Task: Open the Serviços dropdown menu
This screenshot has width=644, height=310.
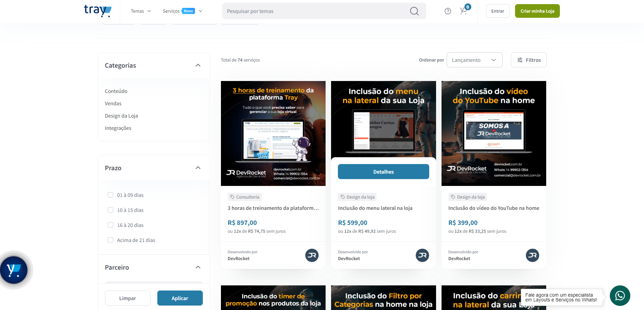Action: point(182,11)
